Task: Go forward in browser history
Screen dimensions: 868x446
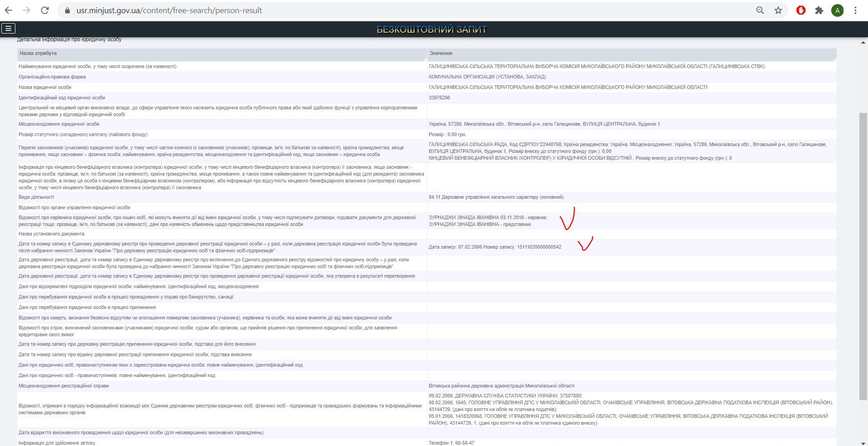Action: [x=26, y=10]
